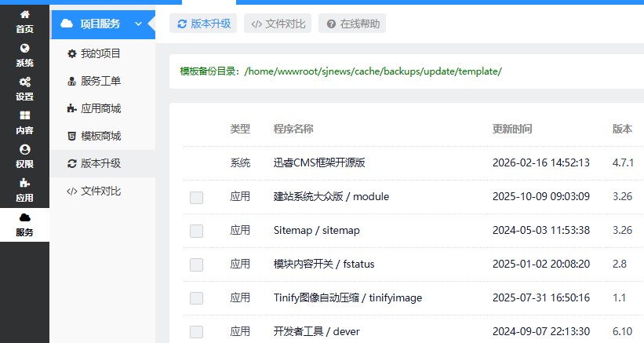Select the 服务 cloud icon in sidebar

[24, 217]
